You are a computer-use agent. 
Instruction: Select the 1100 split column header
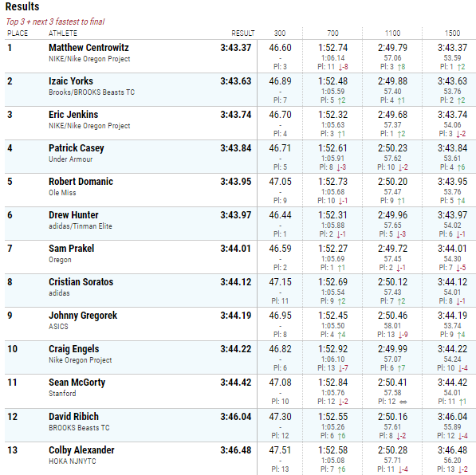pos(392,33)
